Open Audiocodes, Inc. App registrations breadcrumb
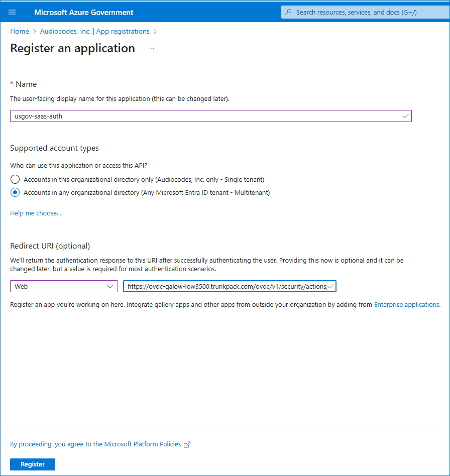Viewport: 450px width, 476px height. [95, 31]
